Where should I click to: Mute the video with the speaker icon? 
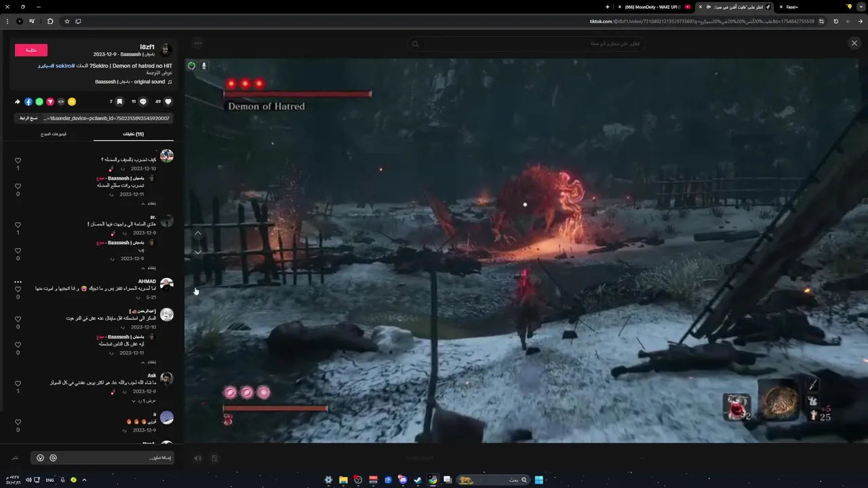point(197,458)
